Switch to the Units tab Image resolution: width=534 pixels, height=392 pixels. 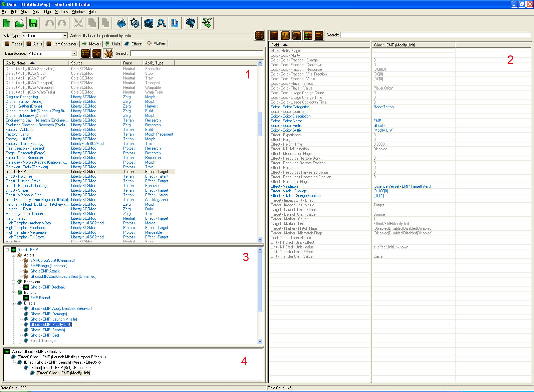(x=113, y=44)
